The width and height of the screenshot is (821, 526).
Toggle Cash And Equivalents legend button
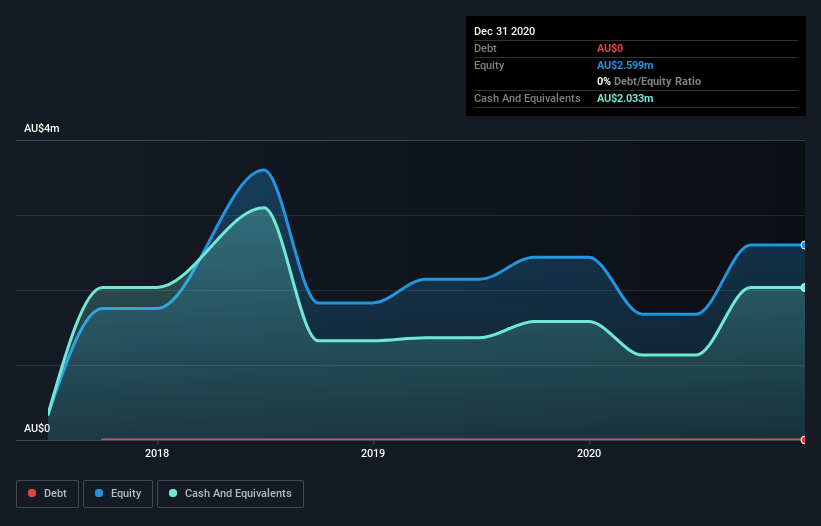[230, 494]
